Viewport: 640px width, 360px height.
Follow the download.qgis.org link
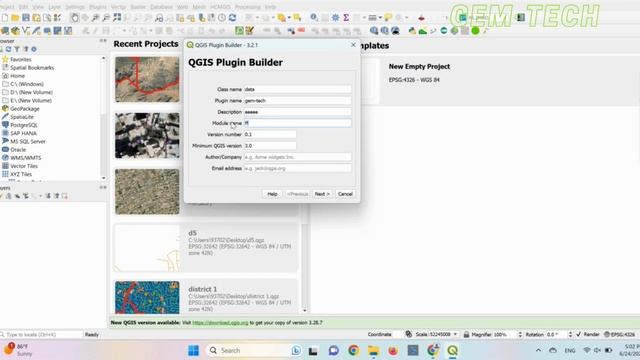coord(220,322)
